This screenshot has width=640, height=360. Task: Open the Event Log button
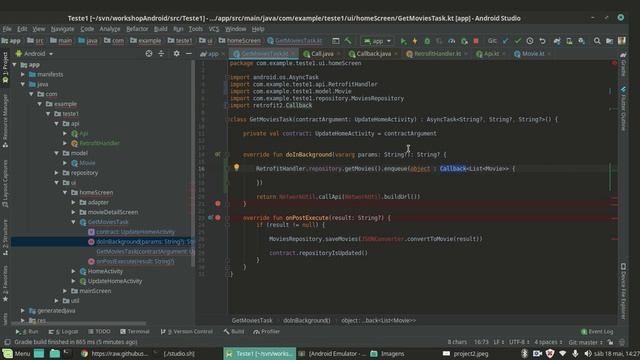597,331
